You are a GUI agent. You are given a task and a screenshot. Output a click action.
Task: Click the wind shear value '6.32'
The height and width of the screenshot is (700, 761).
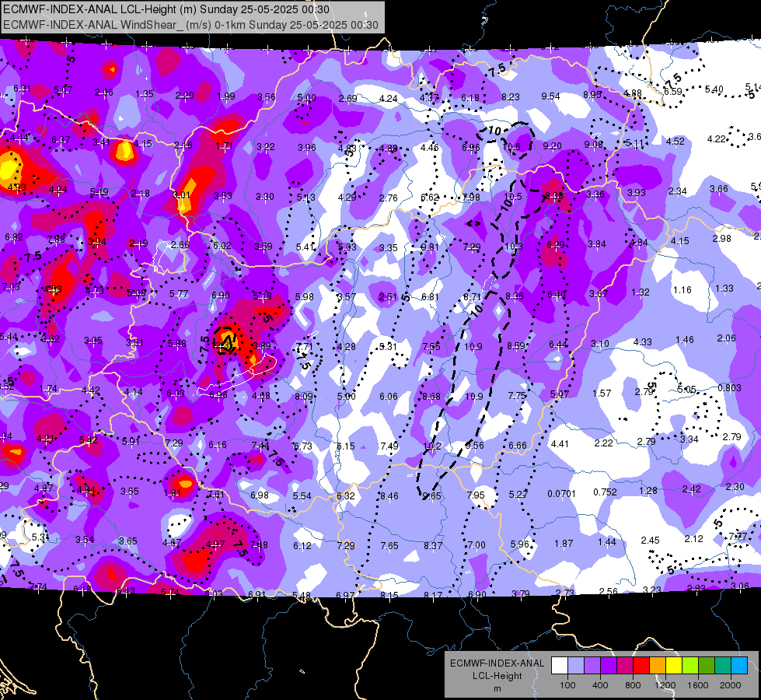point(346,496)
